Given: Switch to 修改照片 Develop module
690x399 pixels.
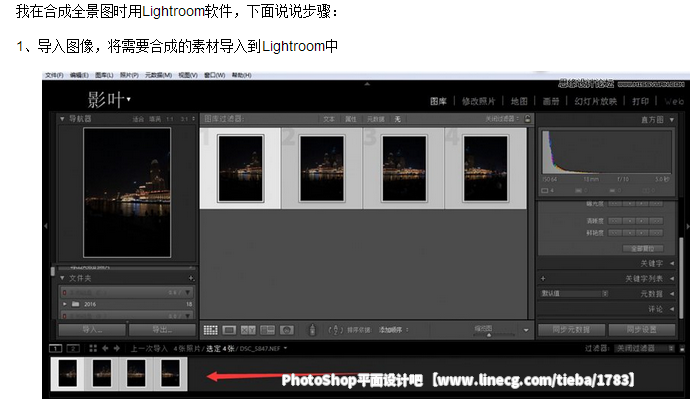Looking at the screenshot, I should click(x=478, y=102).
